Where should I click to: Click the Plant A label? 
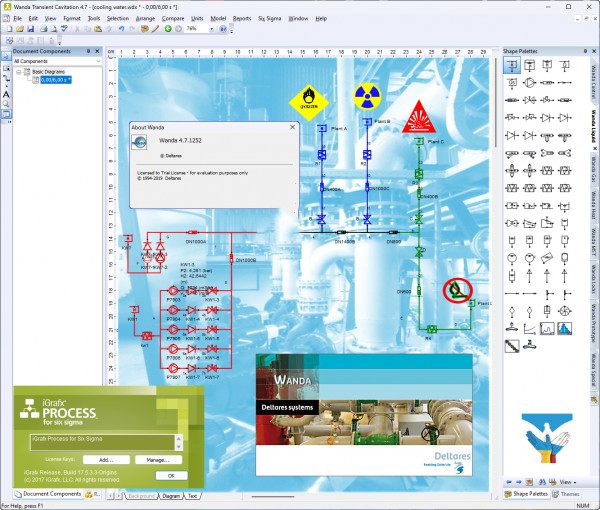(339, 129)
